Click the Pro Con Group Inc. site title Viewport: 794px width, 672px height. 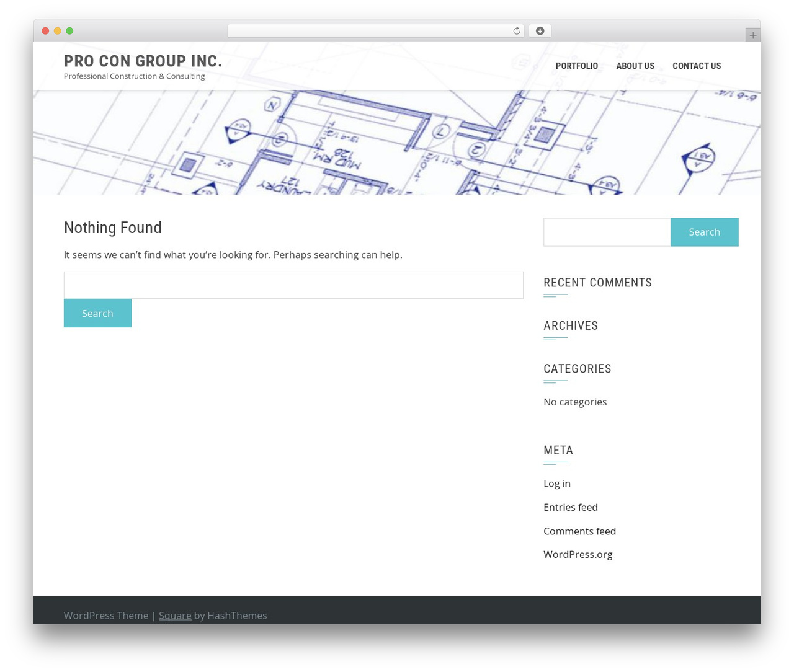(143, 61)
